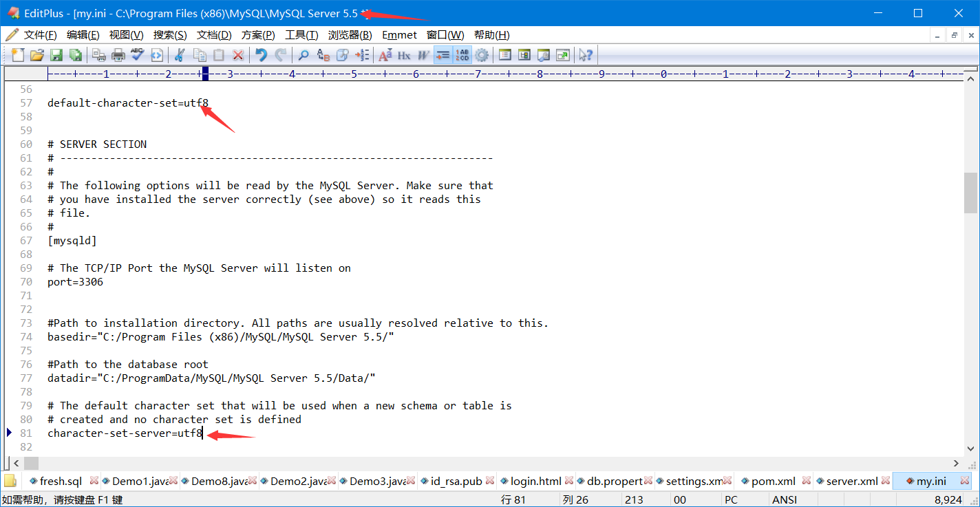Open the 浏览器(B) menu
The image size is (980, 507).
click(x=350, y=35)
